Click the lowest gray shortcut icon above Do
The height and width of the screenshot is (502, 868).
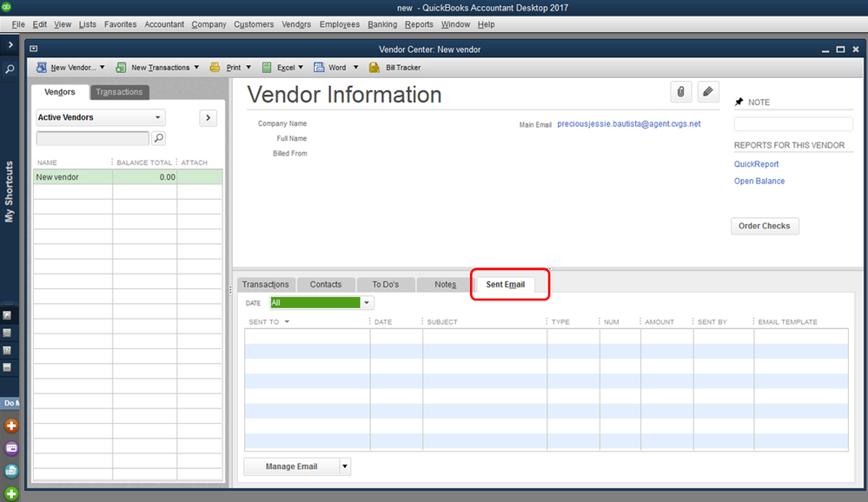pyautogui.click(x=7, y=367)
